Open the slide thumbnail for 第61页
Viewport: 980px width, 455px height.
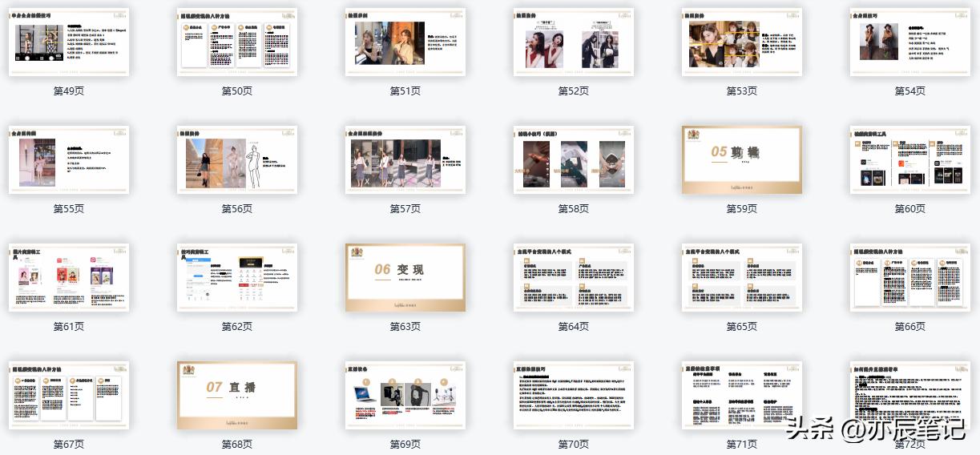click(x=69, y=278)
